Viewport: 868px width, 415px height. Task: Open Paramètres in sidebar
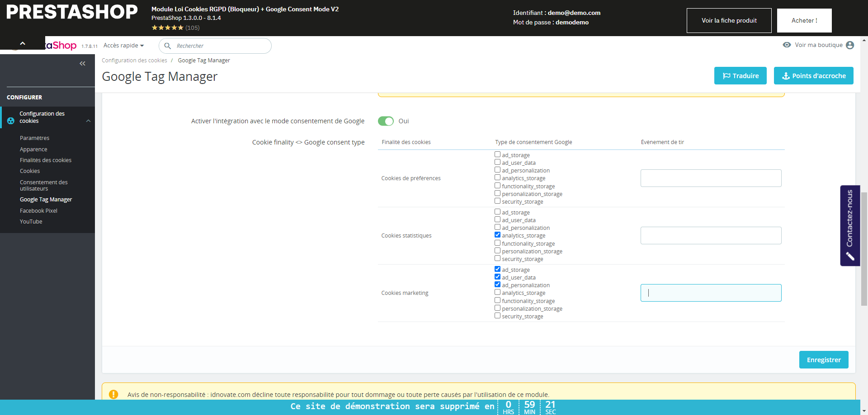[34, 138]
